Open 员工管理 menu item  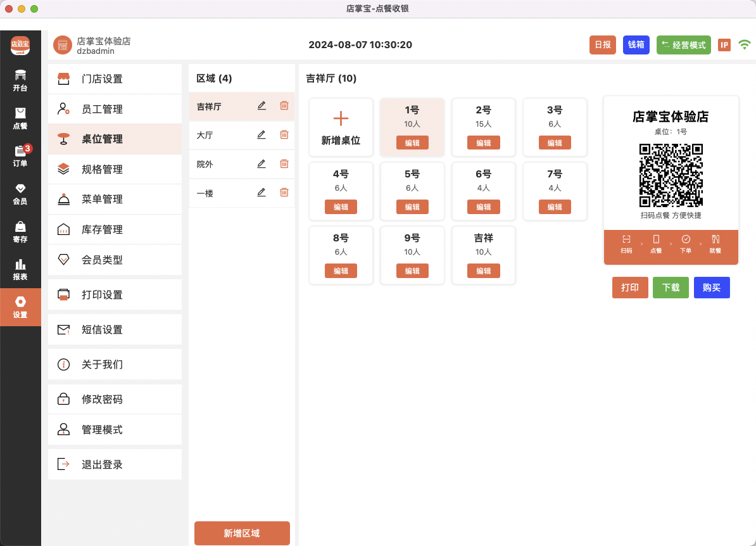click(115, 109)
